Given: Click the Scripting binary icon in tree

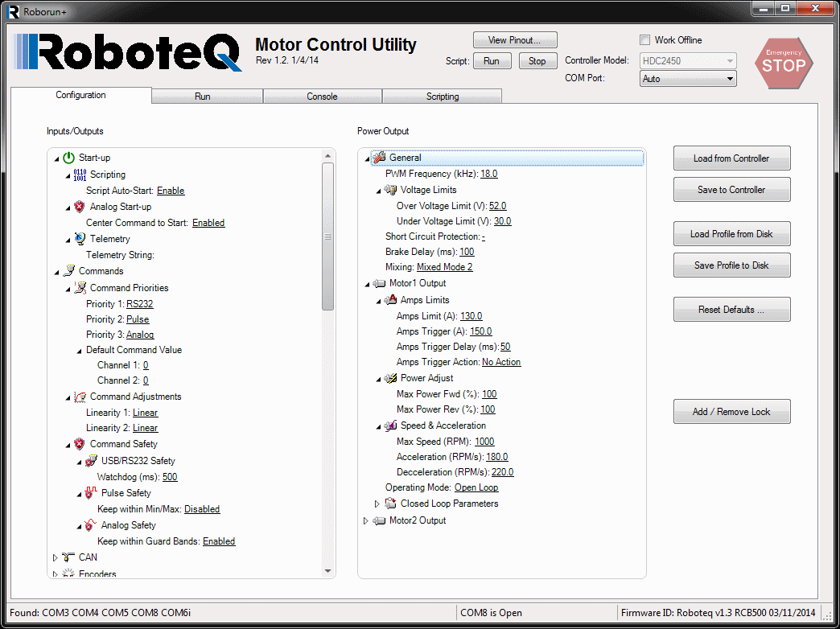Looking at the screenshot, I should coord(80,175).
